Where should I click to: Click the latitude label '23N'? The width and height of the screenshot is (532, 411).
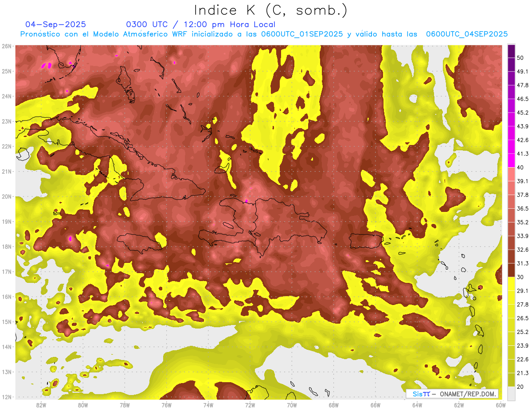pyautogui.click(x=7, y=121)
